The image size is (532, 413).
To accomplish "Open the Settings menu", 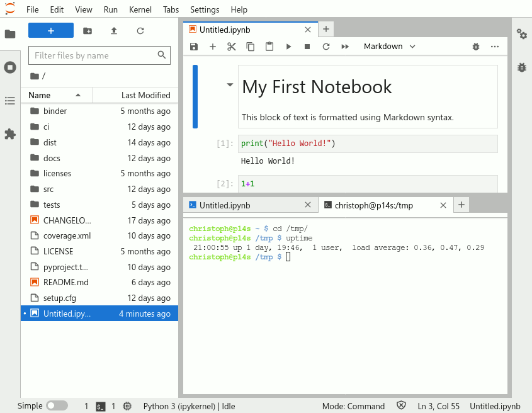I will (x=205, y=9).
